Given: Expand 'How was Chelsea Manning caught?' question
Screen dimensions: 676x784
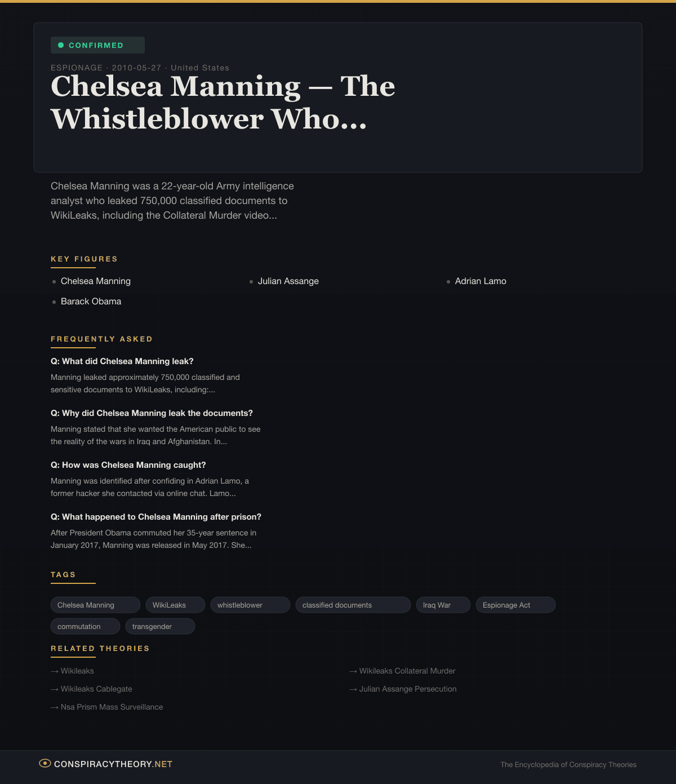Looking at the screenshot, I should pyautogui.click(x=128, y=465).
